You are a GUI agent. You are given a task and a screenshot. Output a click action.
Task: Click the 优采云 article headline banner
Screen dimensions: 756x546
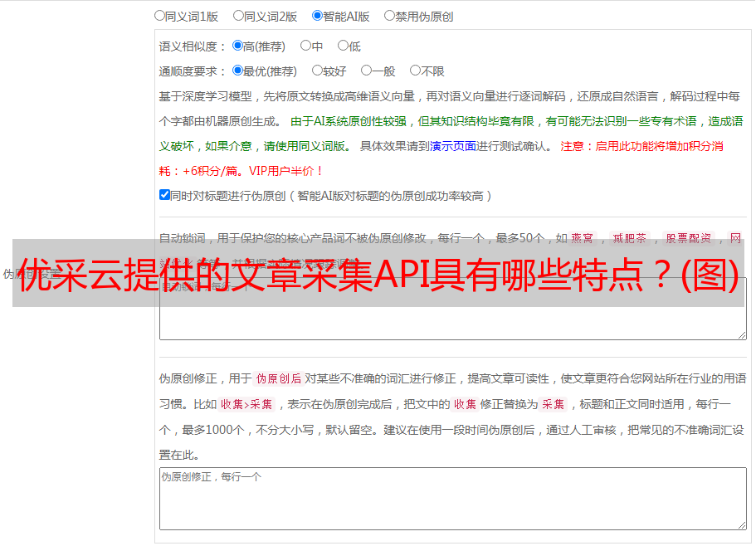(378, 274)
